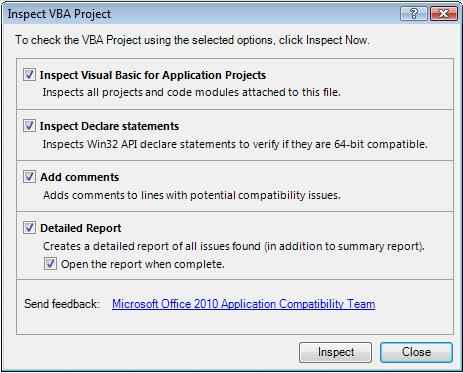
Task: Click description about Win32 API declare statements
Action: [235, 144]
